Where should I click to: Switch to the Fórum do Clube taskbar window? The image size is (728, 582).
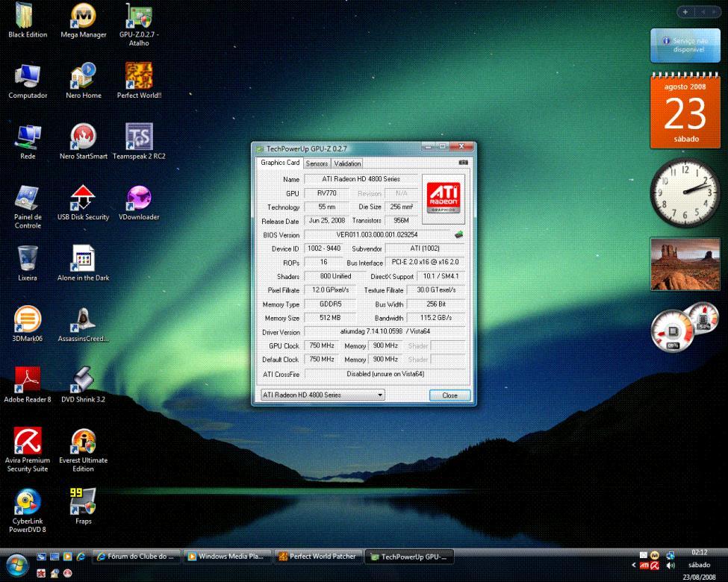click(x=137, y=556)
